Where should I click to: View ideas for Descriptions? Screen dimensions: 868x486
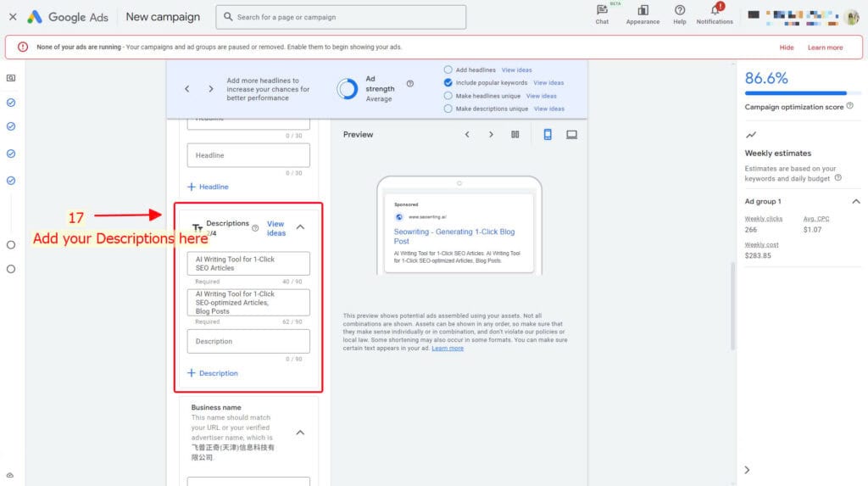[275, 228]
